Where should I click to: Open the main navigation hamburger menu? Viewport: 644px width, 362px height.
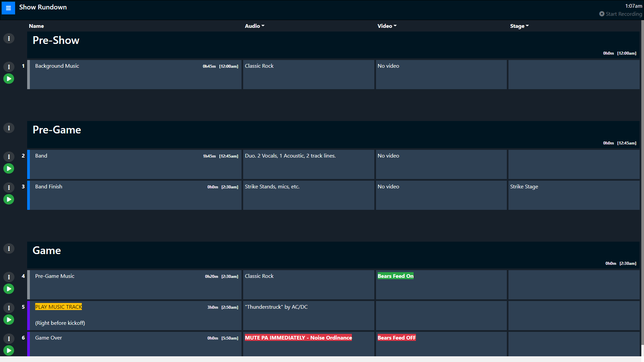coord(8,8)
